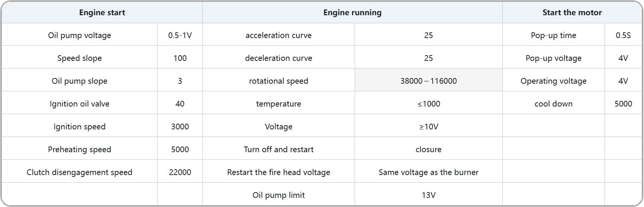Click the Preheating speed value 5000
The height and width of the screenshot is (207, 644).
pyautogui.click(x=180, y=150)
